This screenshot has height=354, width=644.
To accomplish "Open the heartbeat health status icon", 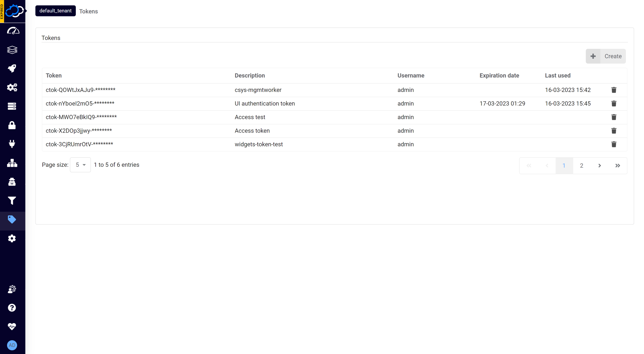I will (x=12, y=326).
